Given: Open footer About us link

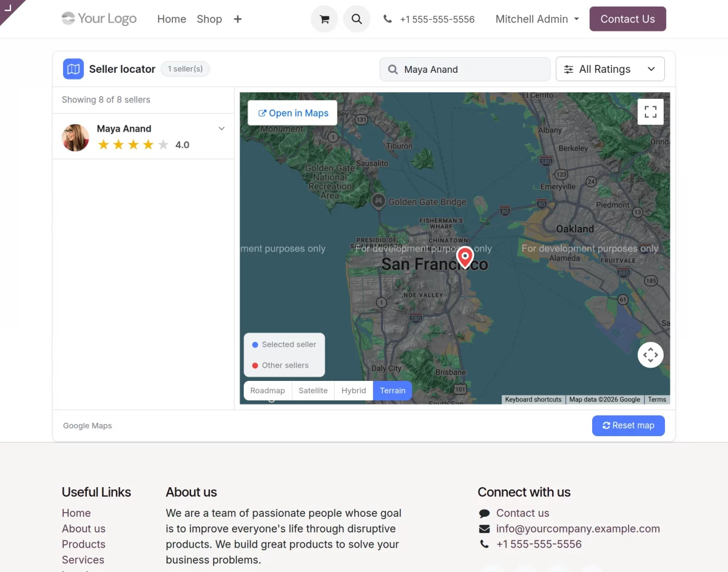Looking at the screenshot, I should [84, 529].
